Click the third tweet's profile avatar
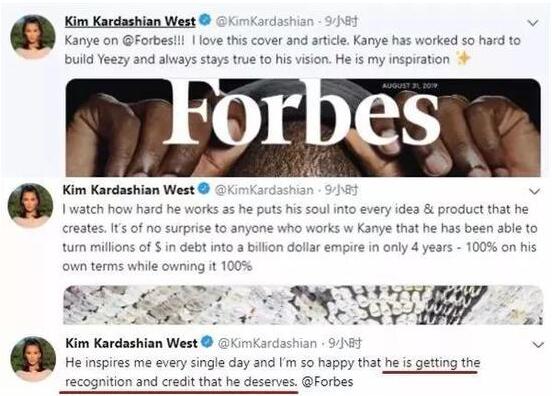Image resolution: width=552 pixels, height=396 pixels. click(x=33, y=358)
